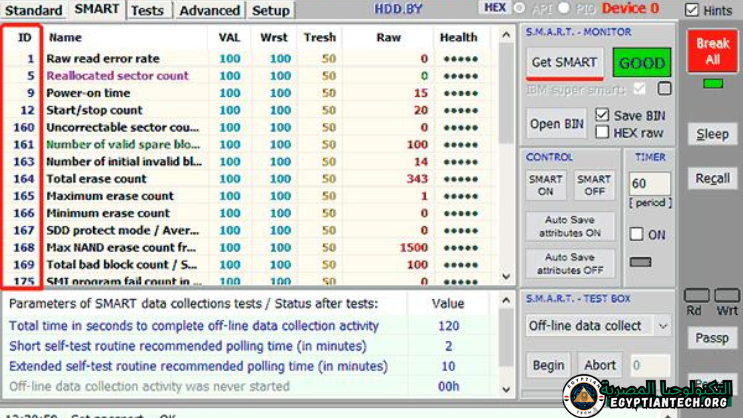Switch to the Tests tab
The height and width of the screenshot is (418, 743).
coord(148,10)
